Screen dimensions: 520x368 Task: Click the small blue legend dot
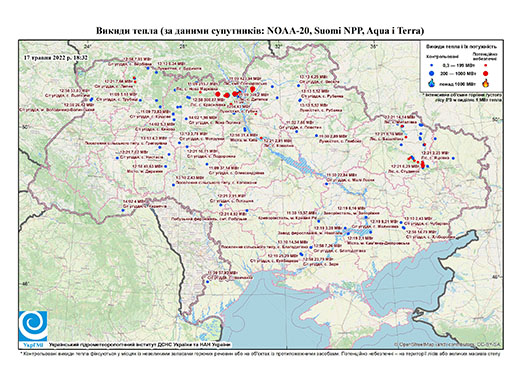pos(432,66)
